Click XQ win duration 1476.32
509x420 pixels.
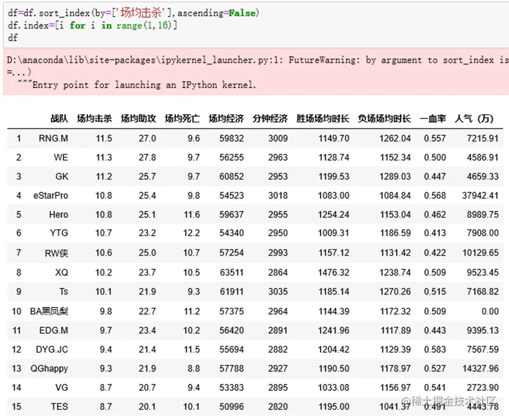pyautogui.click(x=334, y=272)
